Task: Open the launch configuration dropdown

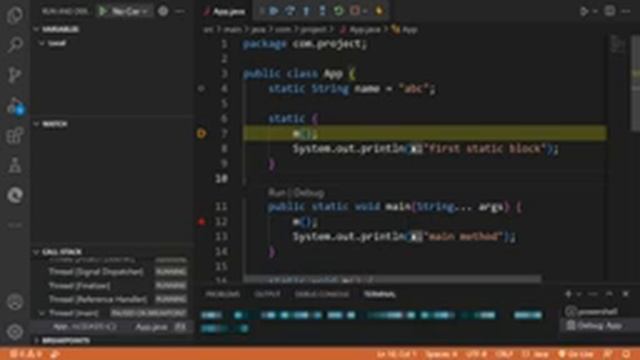Action: (129, 11)
